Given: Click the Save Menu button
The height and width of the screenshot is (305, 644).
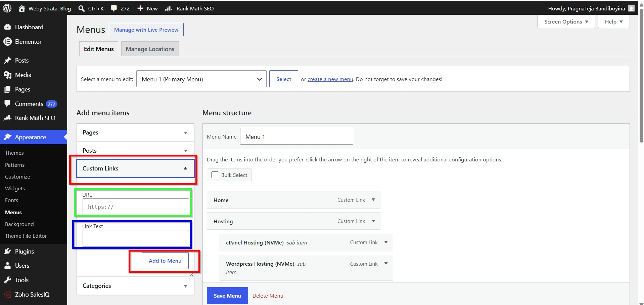Looking at the screenshot, I should click(x=227, y=296).
